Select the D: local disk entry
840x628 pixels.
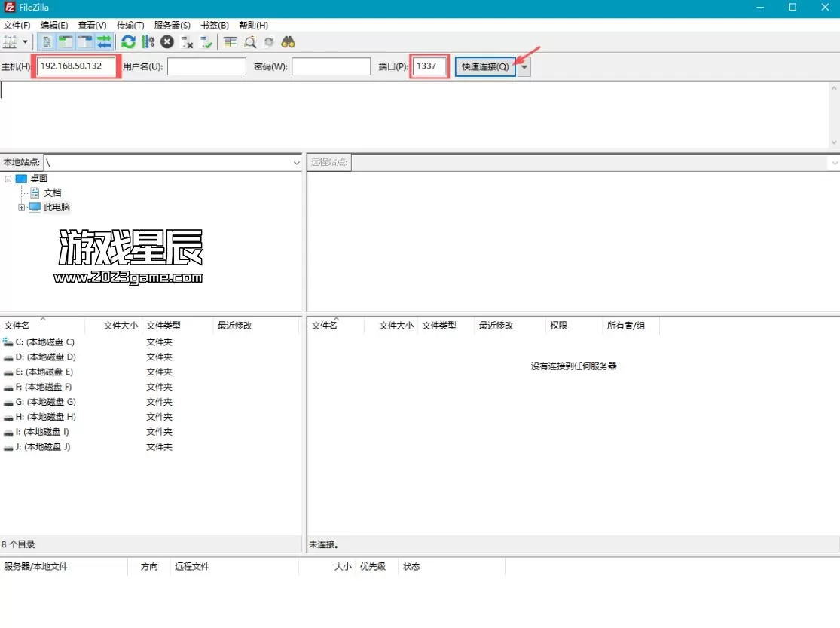(45, 357)
